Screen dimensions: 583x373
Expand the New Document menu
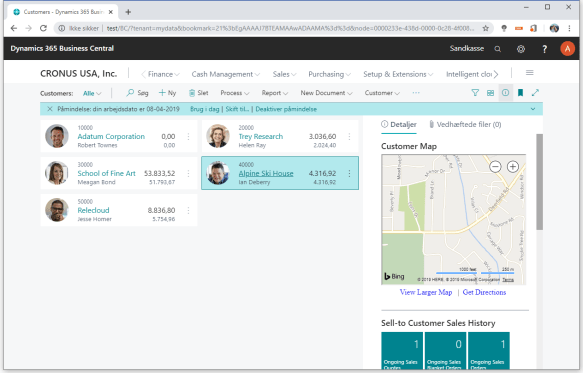coord(326,93)
